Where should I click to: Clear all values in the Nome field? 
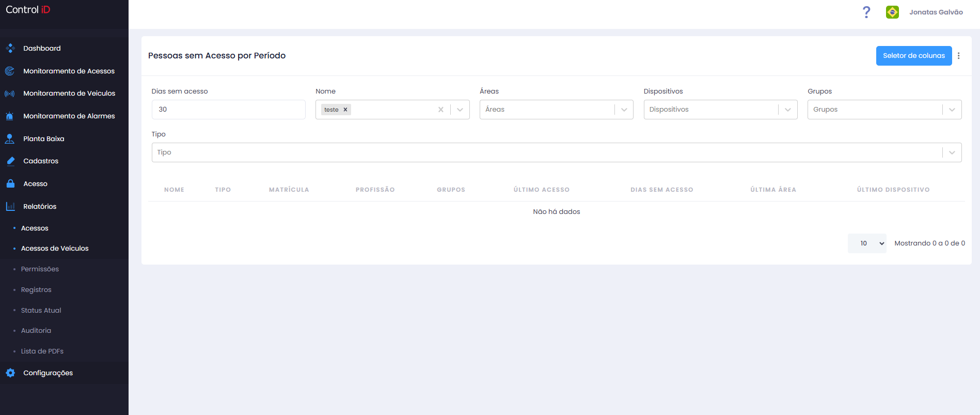pyautogui.click(x=440, y=110)
